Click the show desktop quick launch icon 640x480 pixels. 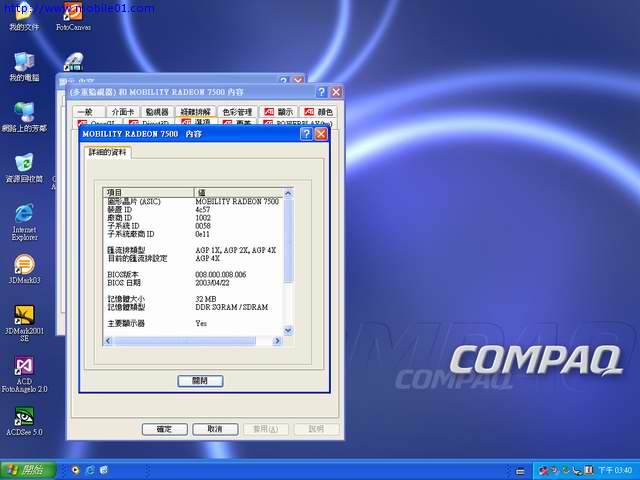pyautogui.click(x=104, y=470)
